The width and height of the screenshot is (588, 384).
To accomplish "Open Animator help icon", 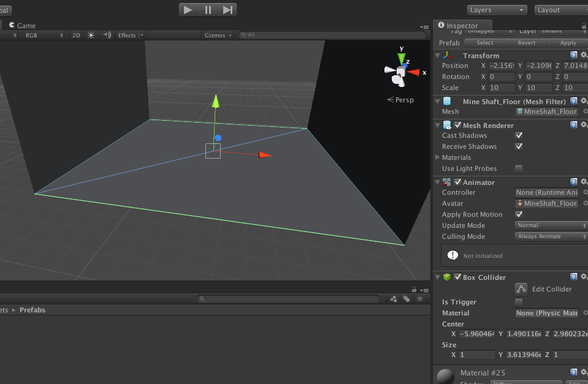I will click(573, 182).
